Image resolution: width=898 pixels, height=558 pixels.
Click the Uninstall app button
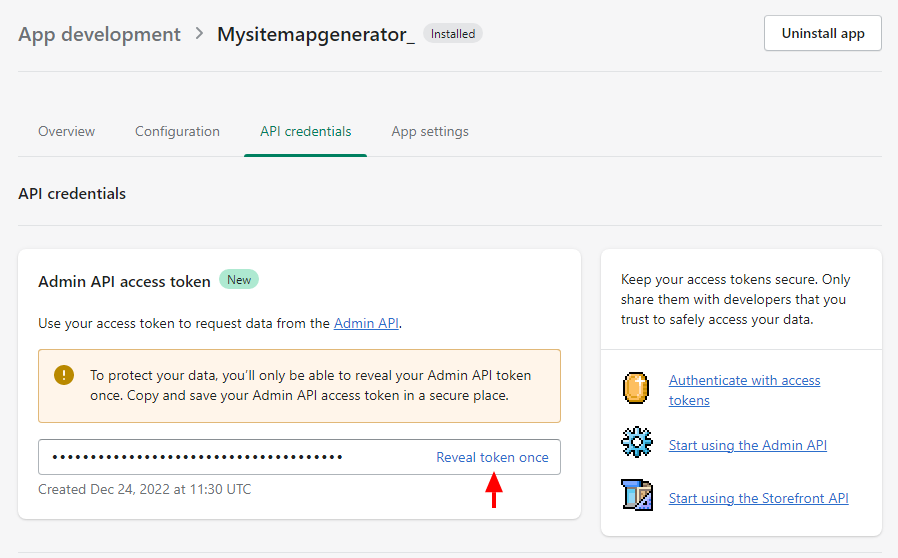point(823,33)
